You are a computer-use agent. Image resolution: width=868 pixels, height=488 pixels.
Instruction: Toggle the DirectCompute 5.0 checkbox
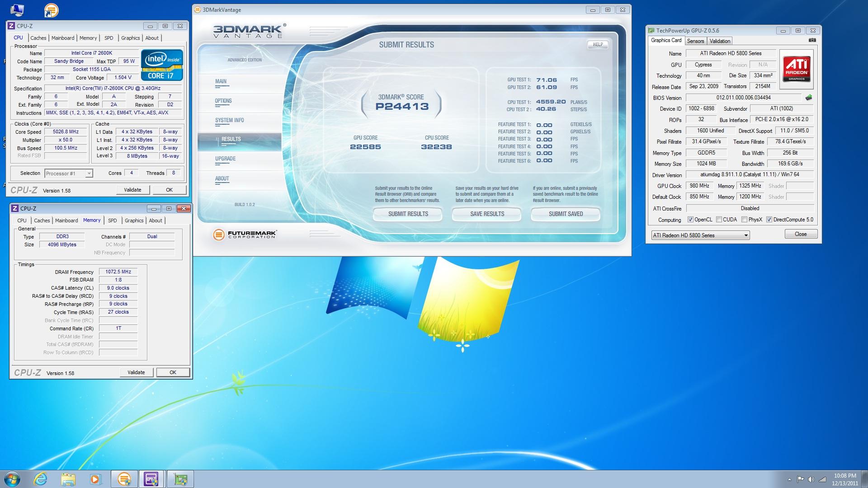(x=769, y=220)
